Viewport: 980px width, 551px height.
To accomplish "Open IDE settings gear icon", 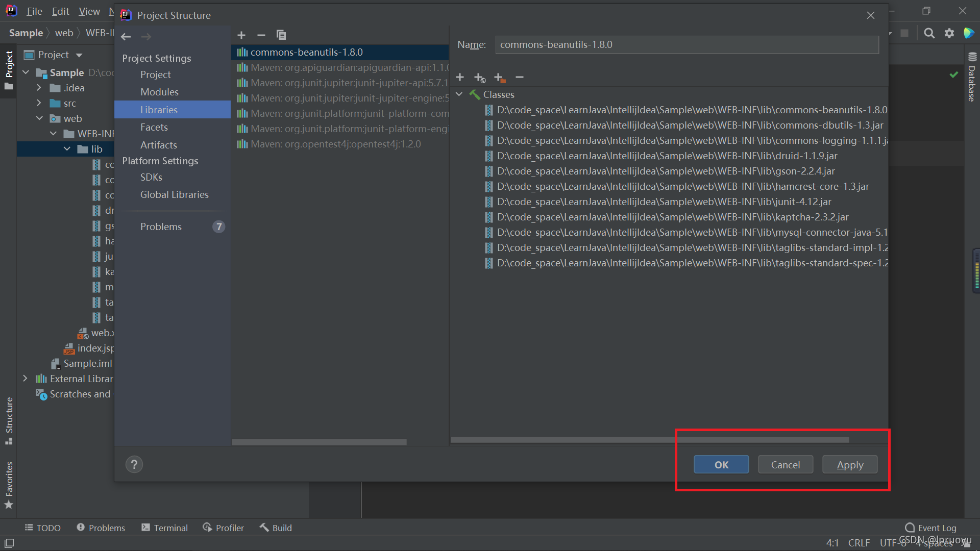I will point(949,33).
